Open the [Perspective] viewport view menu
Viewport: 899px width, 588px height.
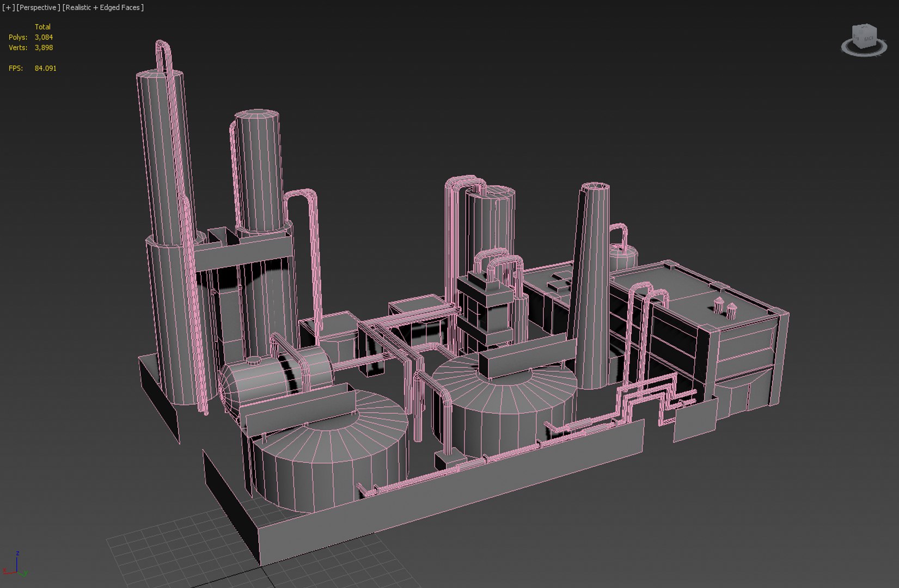click(38, 8)
